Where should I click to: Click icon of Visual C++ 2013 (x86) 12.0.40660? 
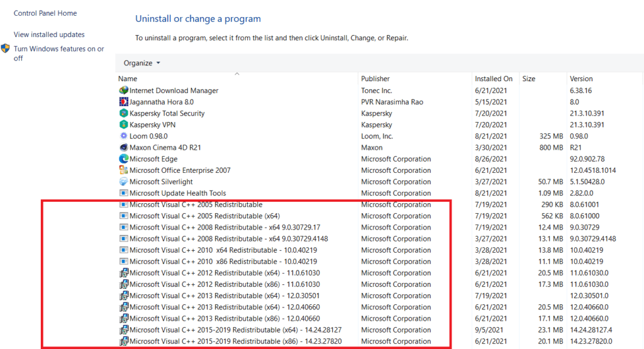pos(124,318)
